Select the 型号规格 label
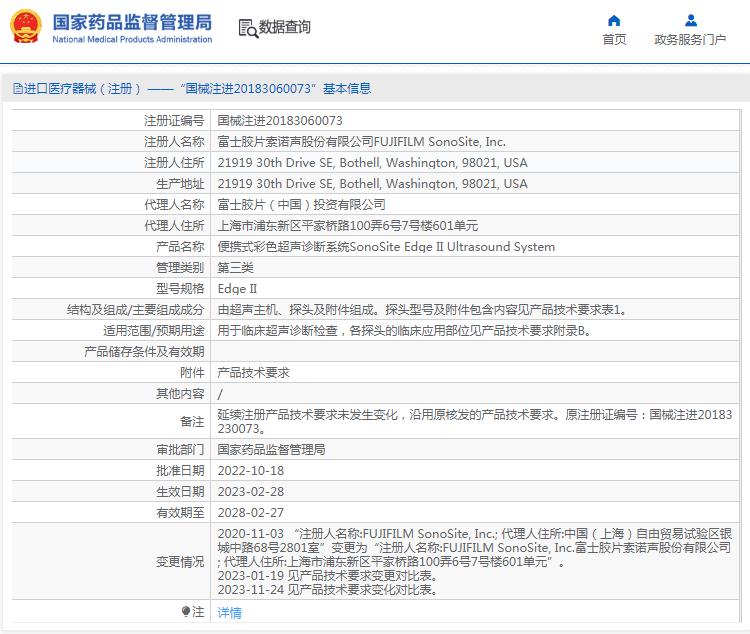750x634 pixels. 180,289
